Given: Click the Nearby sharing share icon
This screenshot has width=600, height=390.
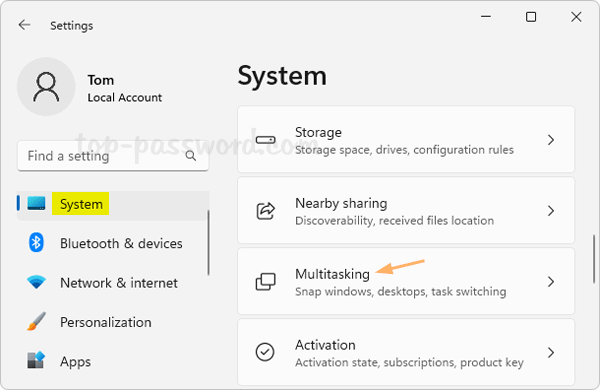Looking at the screenshot, I should 266,211.
